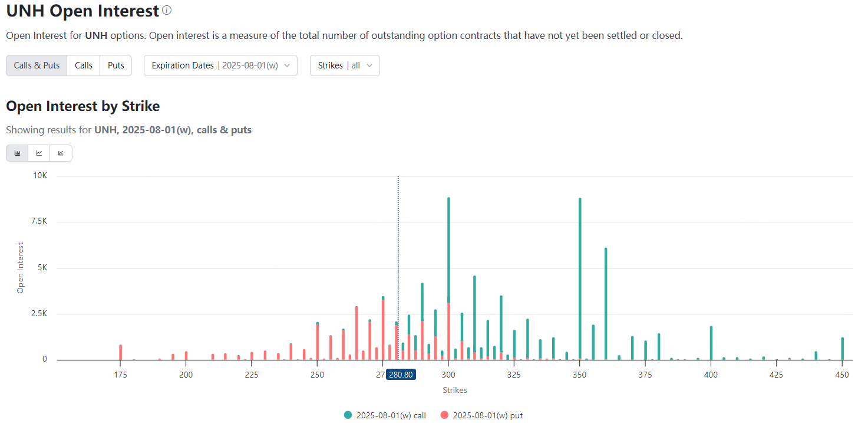This screenshot has height=423, width=868.
Task: Switch to the Calls only tab
Action: [83, 65]
